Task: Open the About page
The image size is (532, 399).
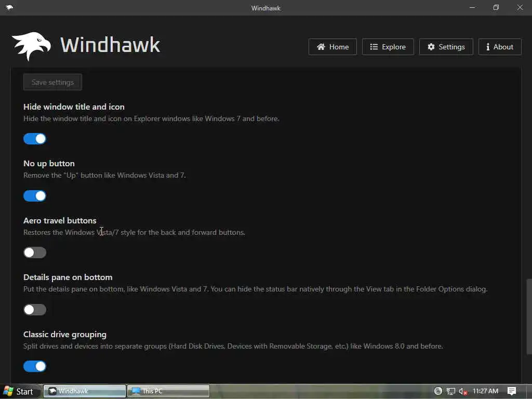Action: pyautogui.click(x=500, y=47)
